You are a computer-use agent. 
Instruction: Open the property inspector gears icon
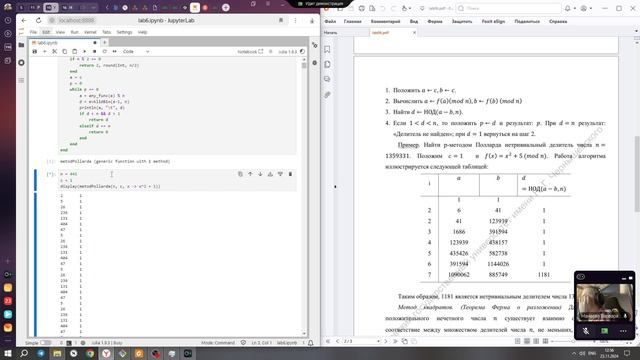[x=315, y=45]
